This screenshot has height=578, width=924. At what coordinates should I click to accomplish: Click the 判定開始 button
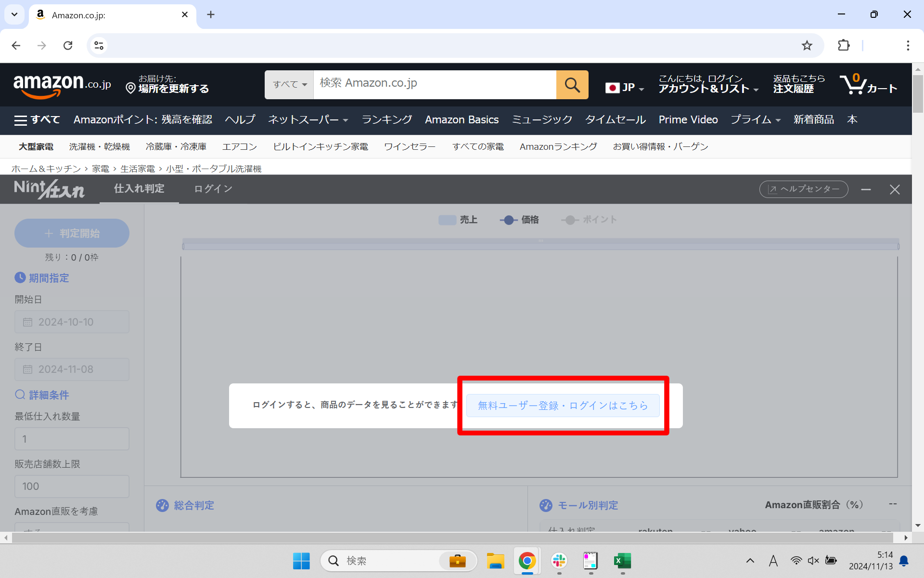(x=72, y=233)
